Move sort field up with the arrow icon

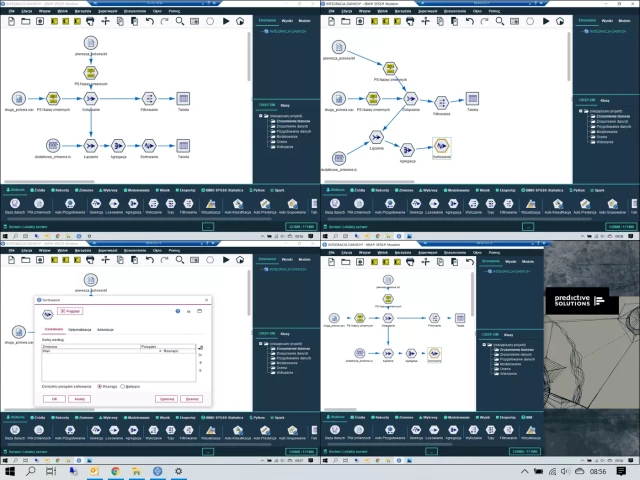click(202, 363)
